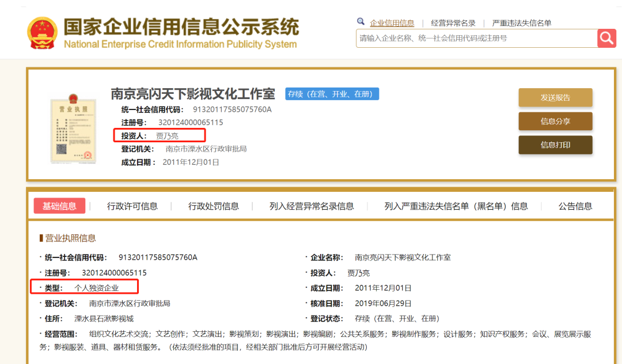Viewport: 622px width, 364px height.
Task: Click the 国家企业信用信息公示系统 site title
Action: (x=181, y=27)
